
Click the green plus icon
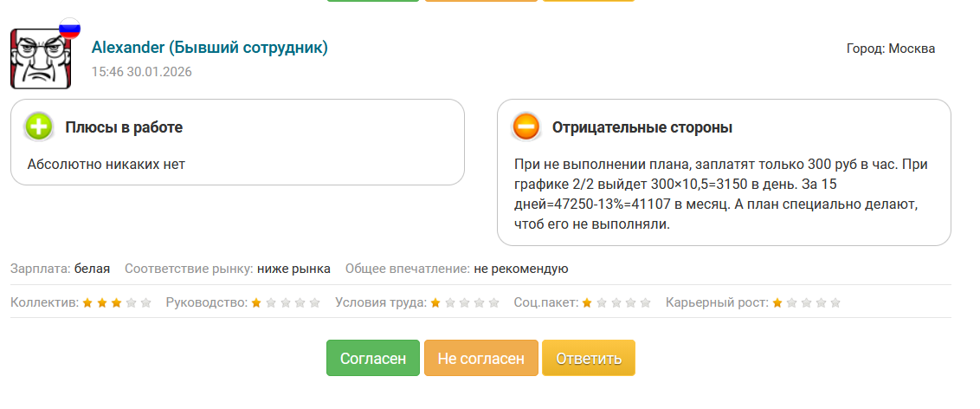pos(39,127)
